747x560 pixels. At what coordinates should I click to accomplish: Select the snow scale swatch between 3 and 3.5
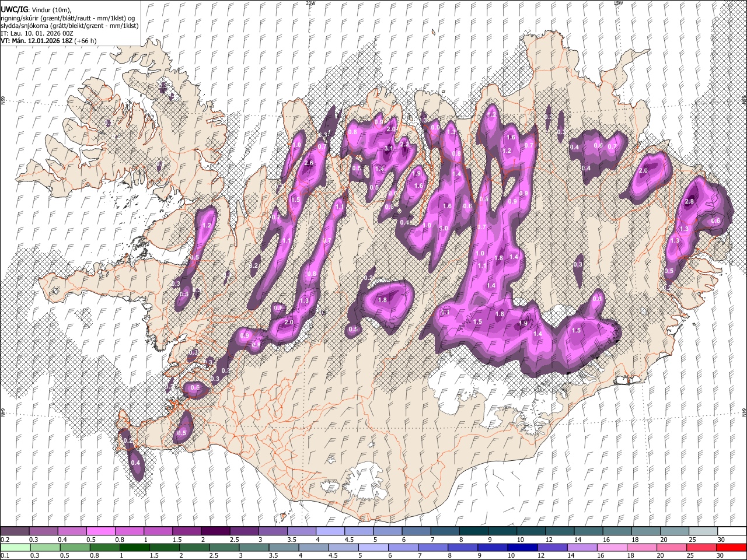click(x=273, y=531)
